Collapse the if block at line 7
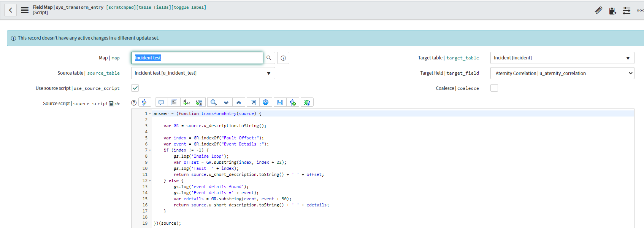The image size is (644, 230). click(x=150, y=150)
